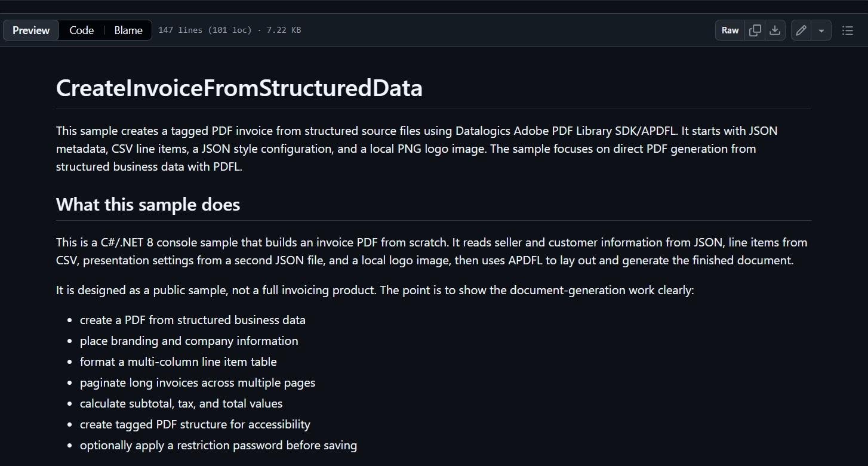Click bullet "create tagged PDF structure for accessibility"
Screen dimensions: 868x466
point(195,424)
